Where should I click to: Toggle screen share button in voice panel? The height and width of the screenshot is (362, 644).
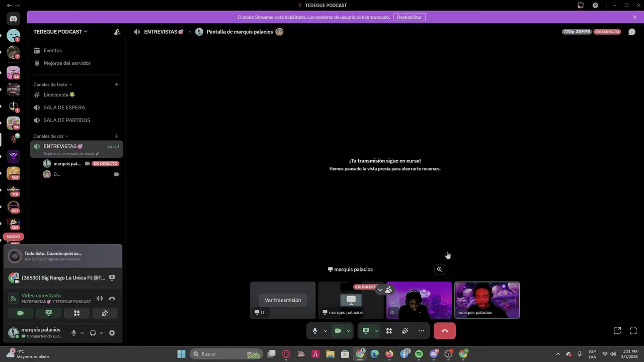(49, 313)
